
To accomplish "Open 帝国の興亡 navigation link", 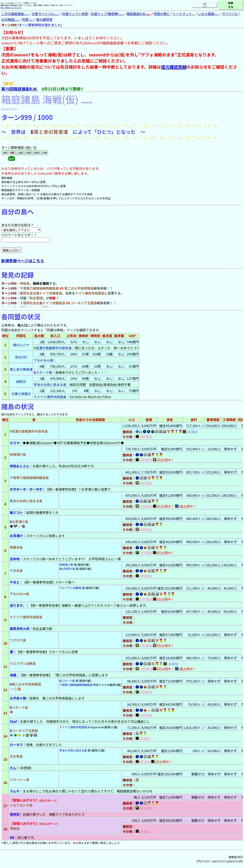I will [x=161, y=14].
